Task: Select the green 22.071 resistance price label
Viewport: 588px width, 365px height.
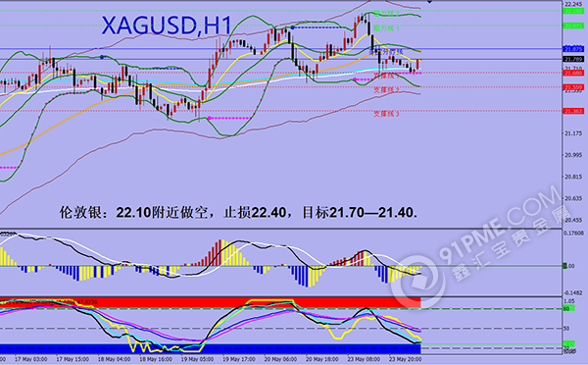Action: (573, 26)
